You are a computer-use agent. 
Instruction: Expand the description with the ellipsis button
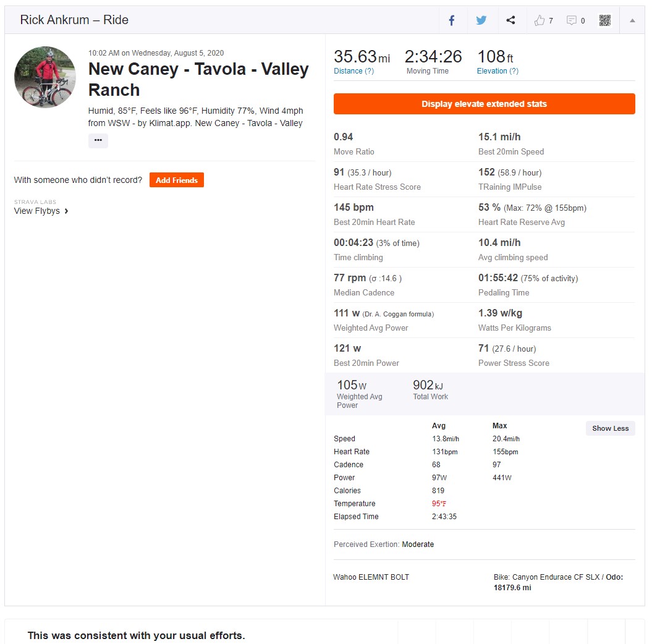tap(98, 140)
